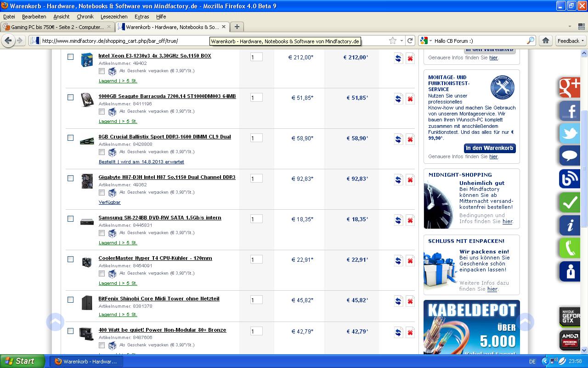
Task: Open URL history dropdown in address bar
Action: [401, 40]
